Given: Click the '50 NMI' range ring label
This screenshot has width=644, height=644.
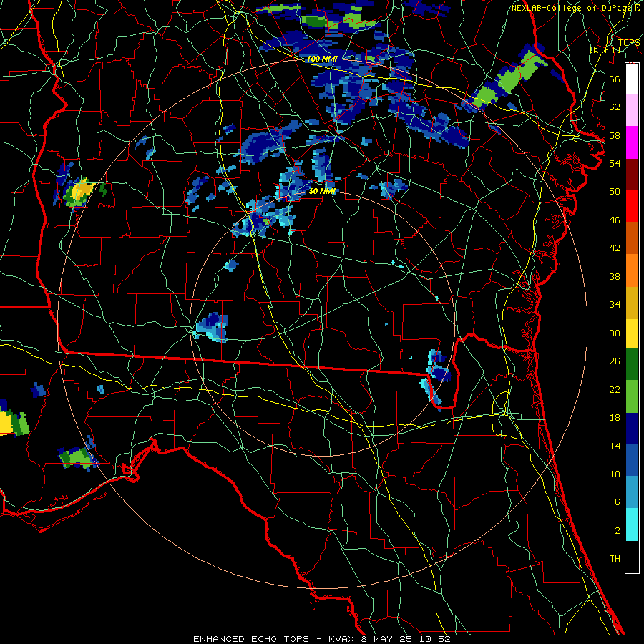Looking at the screenshot, I should (x=322, y=191).
